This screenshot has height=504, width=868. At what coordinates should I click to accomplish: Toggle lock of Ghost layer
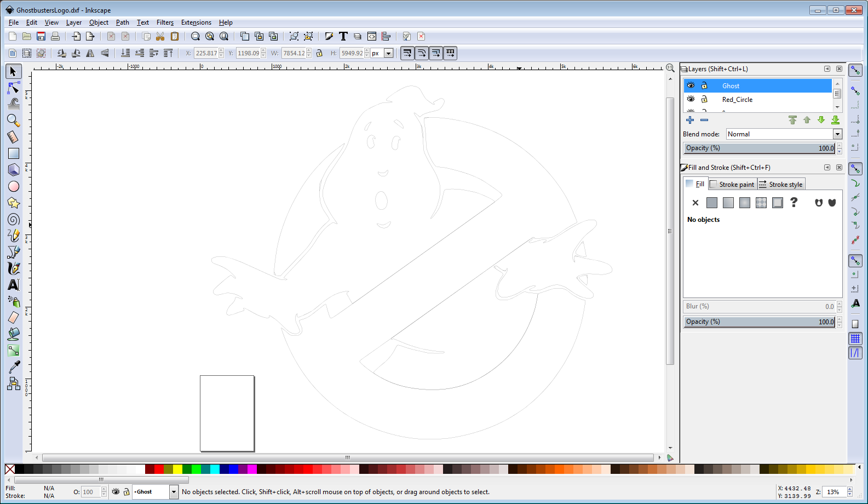(705, 85)
